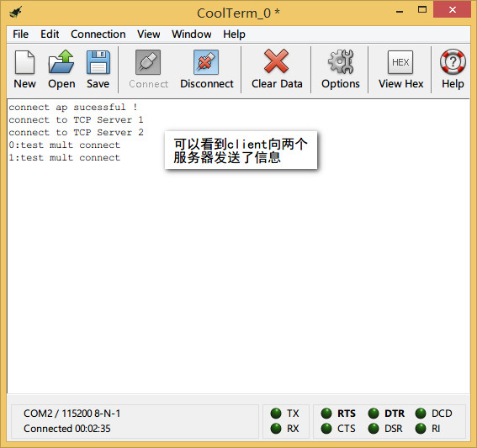The image size is (477, 448).
Task: Click the COM2 / 115200 8-N-1 status text
Action: [x=72, y=414]
